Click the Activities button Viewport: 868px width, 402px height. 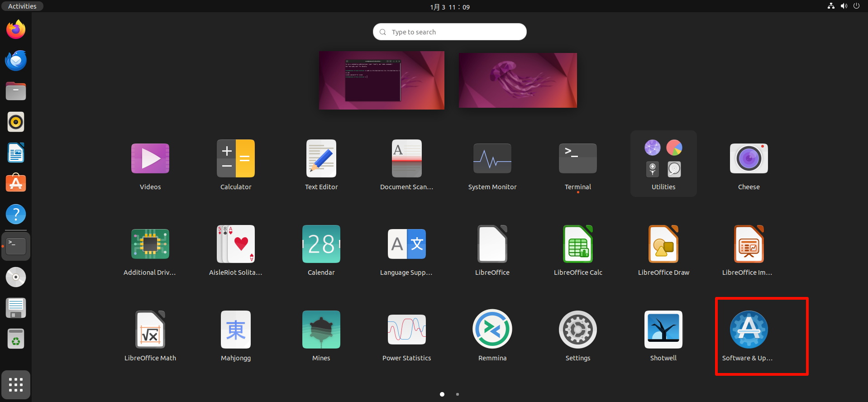click(x=22, y=6)
